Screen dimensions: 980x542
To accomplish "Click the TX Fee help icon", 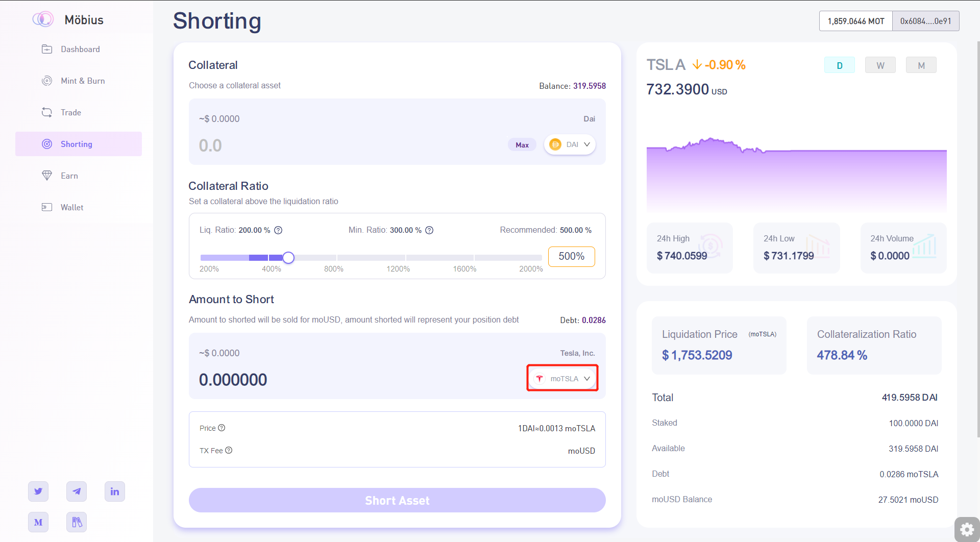I will pos(229,450).
